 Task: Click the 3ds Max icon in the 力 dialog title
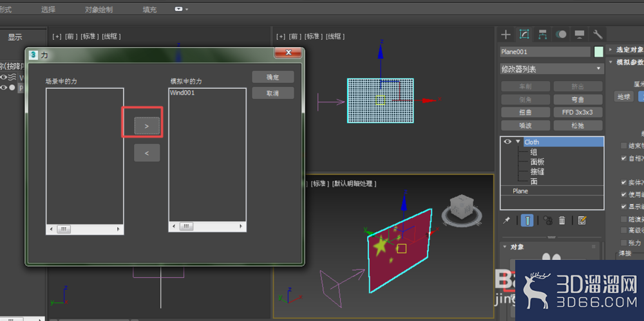tap(35, 55)
